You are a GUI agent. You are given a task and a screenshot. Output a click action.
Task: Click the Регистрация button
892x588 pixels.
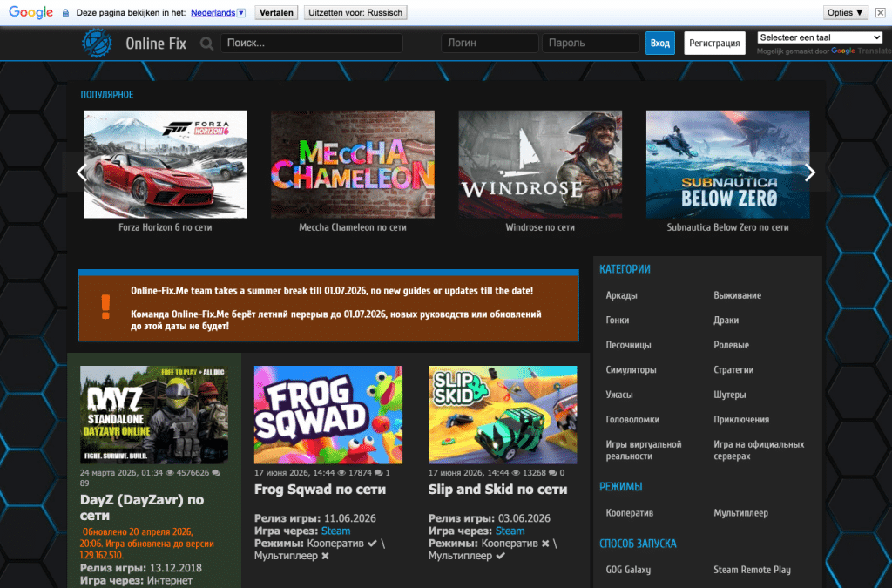click(x=714, y=44)
